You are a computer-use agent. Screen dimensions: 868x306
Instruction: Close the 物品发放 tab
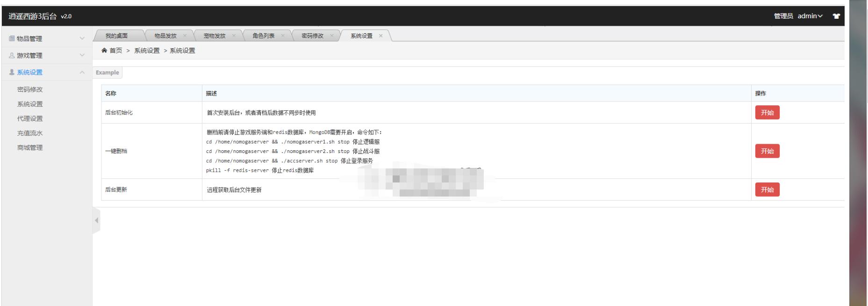click(x=185, y=36)
